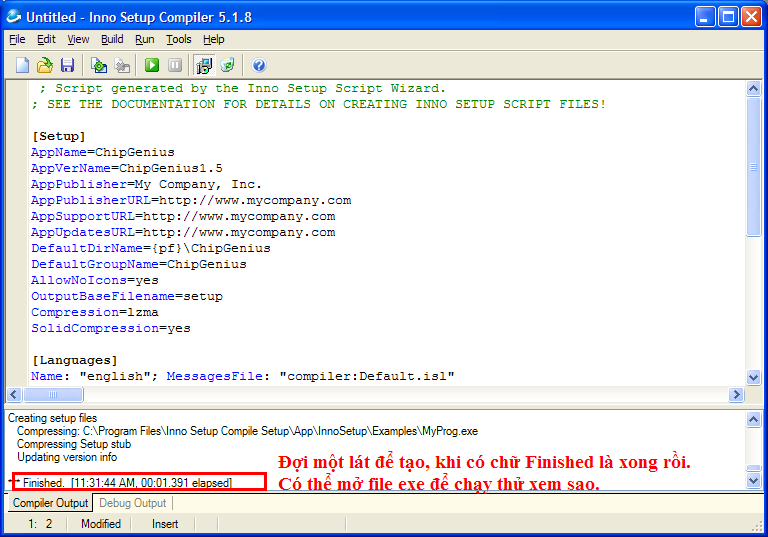This screenshot has width=768, height=537.
Task: Open the Build menu
Action: click(112, 39)
